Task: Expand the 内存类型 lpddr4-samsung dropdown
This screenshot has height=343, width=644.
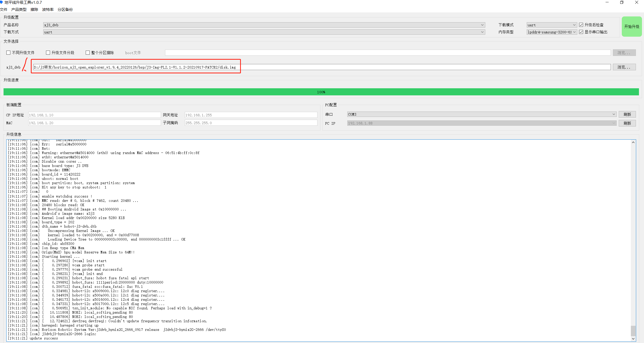Action: pos(574,32)
